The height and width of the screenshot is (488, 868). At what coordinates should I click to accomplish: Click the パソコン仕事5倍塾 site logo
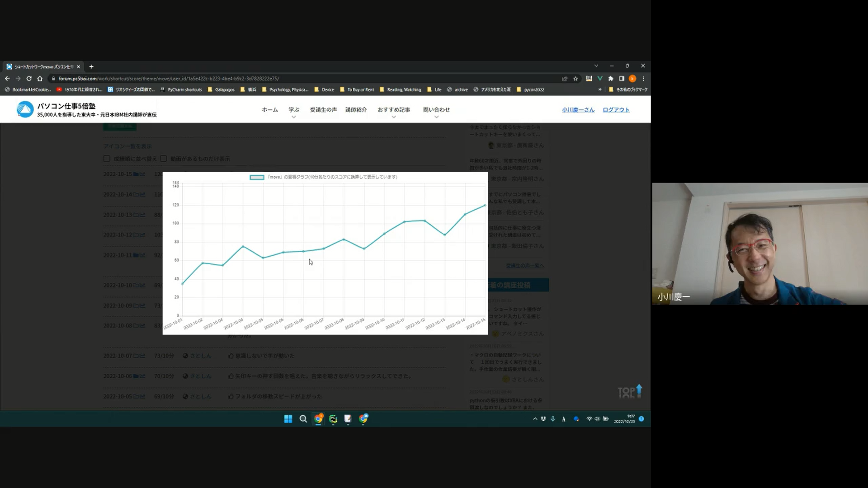click(25, 109)
